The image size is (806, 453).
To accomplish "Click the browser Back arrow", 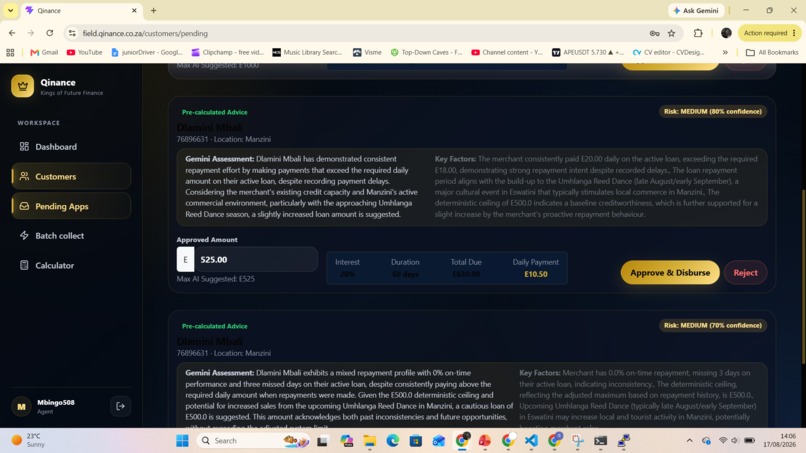I will (12, 33).
